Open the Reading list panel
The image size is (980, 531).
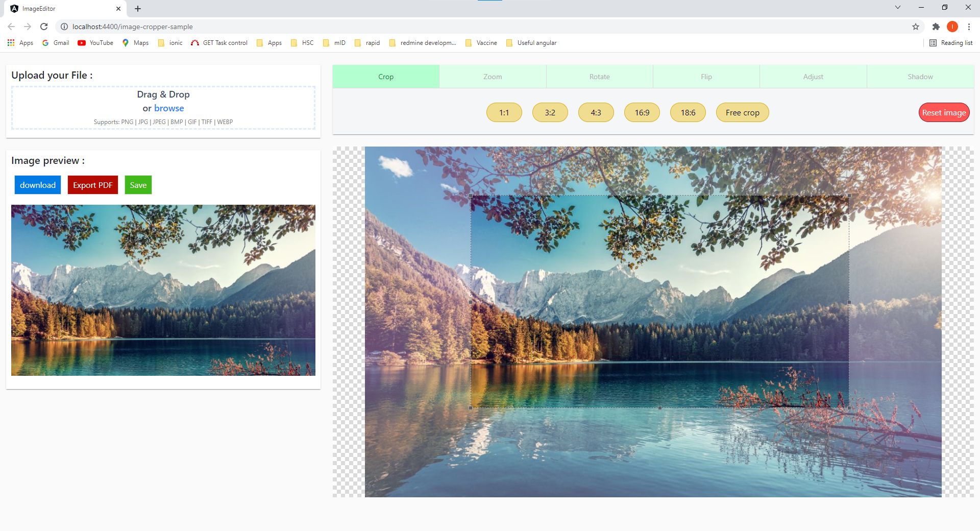pyautogui.click(x=951, y=43)
